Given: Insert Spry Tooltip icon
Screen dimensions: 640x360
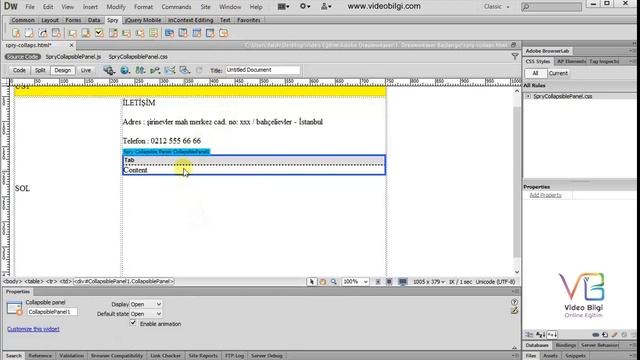Looking at the screenshot, I should [x=224, y=33].
